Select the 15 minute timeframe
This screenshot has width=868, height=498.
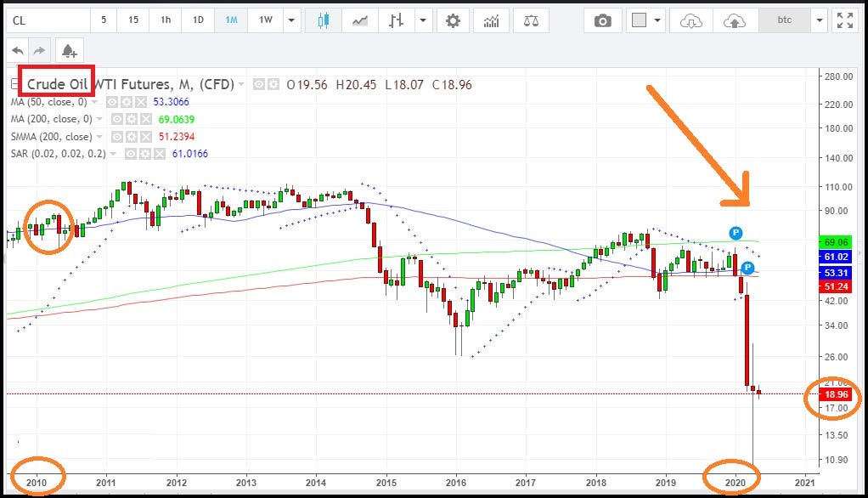(x=133, y=20)
